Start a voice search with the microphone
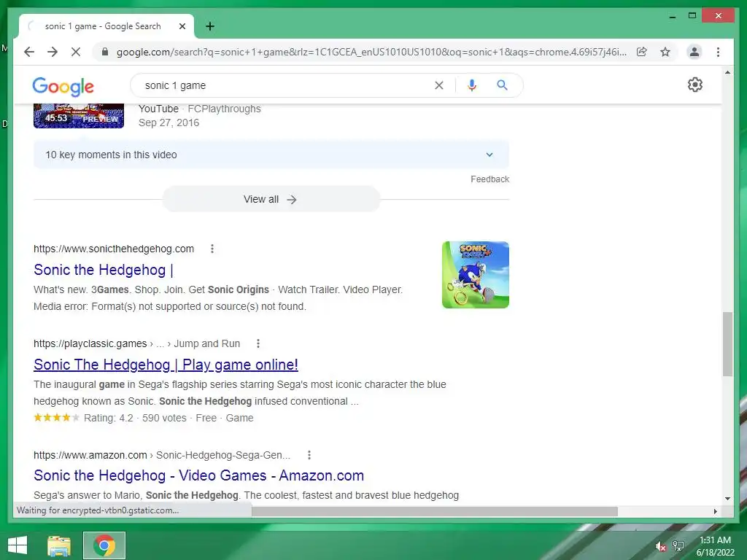This screenshot has width=747, height=560. click(472, 85)
